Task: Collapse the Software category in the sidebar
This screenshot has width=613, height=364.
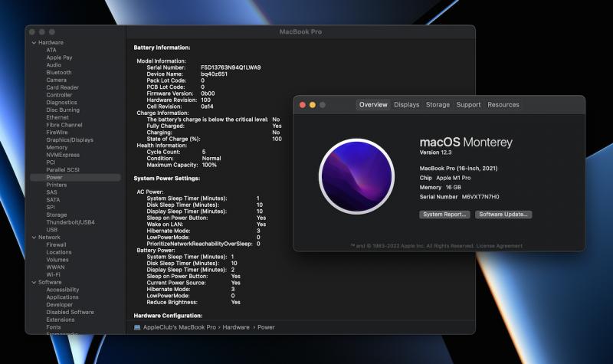Action: point(34,282)
